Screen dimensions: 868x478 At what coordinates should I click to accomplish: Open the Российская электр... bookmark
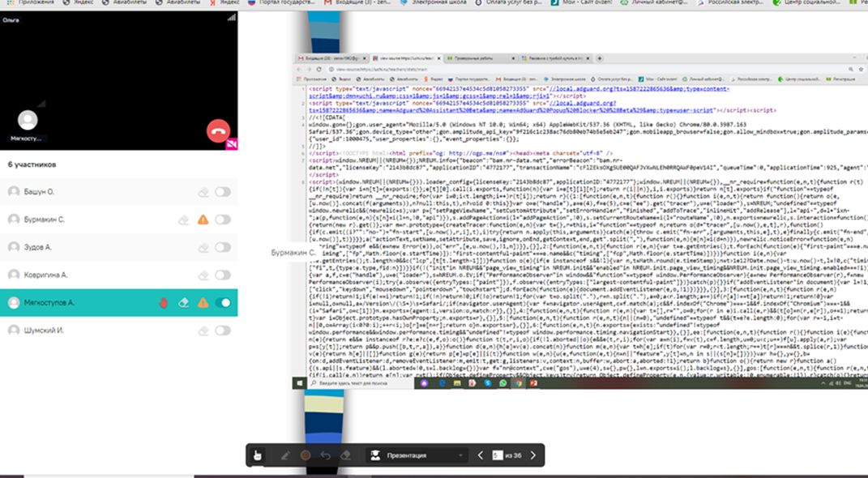pos(730,2)
